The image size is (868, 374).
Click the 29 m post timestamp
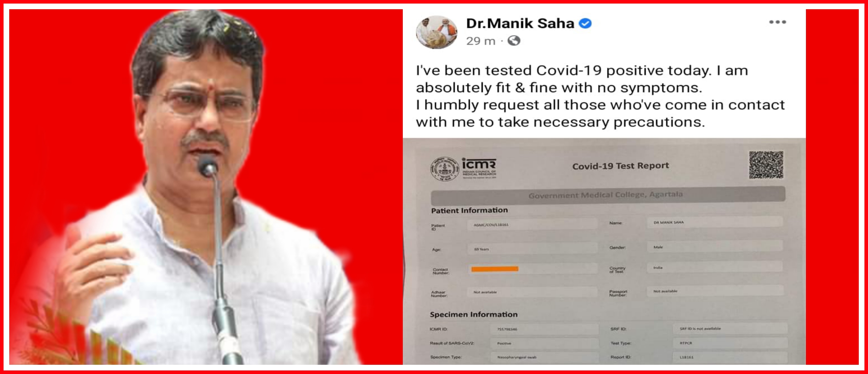click(480, 41)
